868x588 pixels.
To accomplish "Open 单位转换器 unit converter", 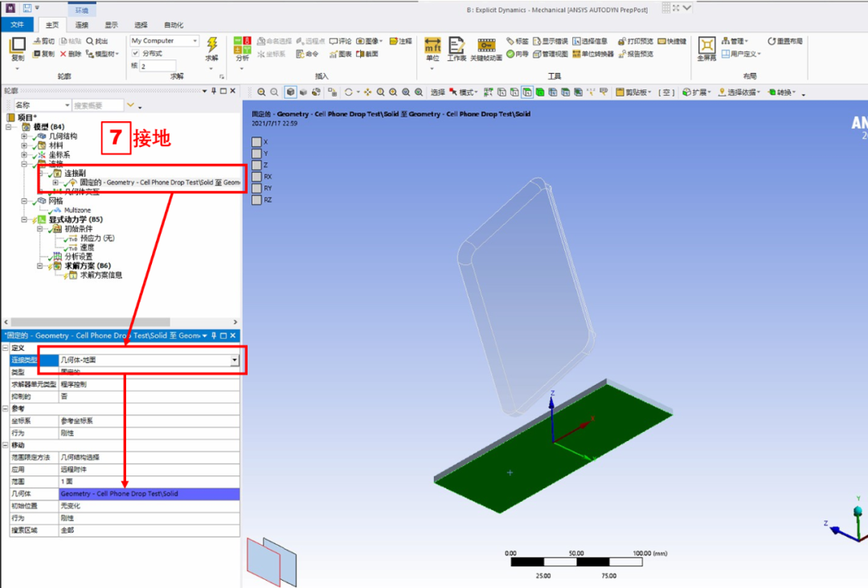I will (x=593, y=54).
